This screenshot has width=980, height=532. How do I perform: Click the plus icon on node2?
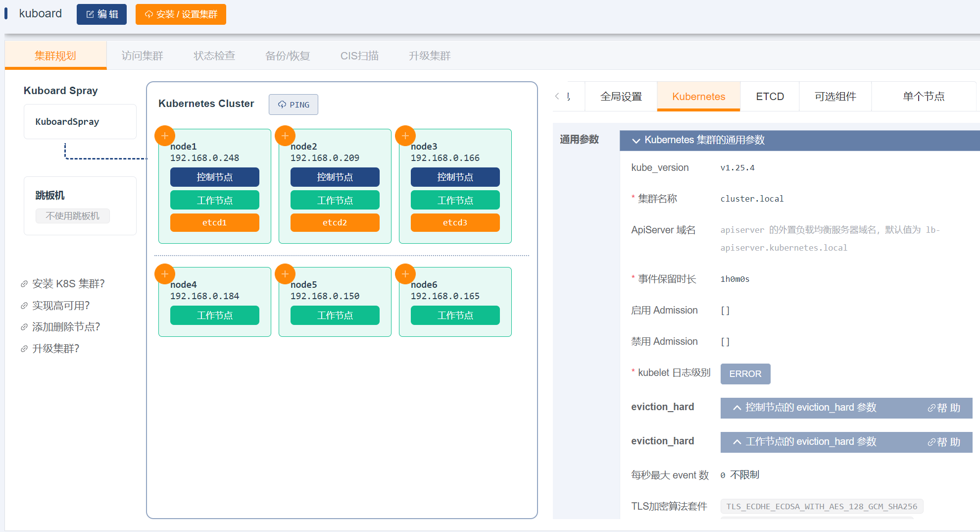285,136
